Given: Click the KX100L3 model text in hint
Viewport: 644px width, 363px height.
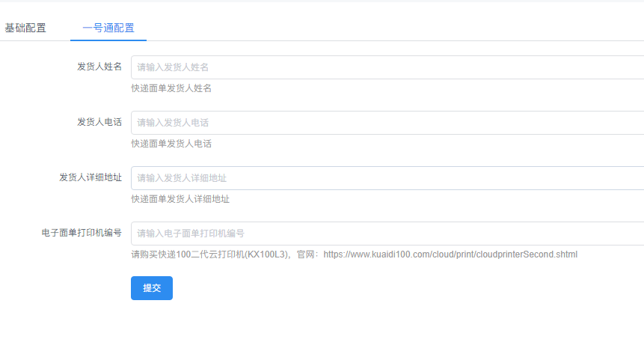Looking at the screenshot, I should [266, 254].
